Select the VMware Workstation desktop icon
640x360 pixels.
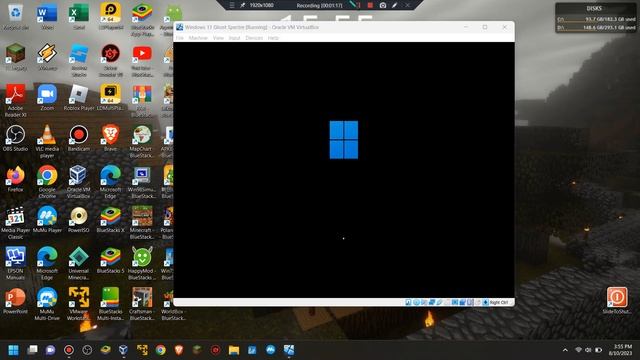[x=79, y=303]
